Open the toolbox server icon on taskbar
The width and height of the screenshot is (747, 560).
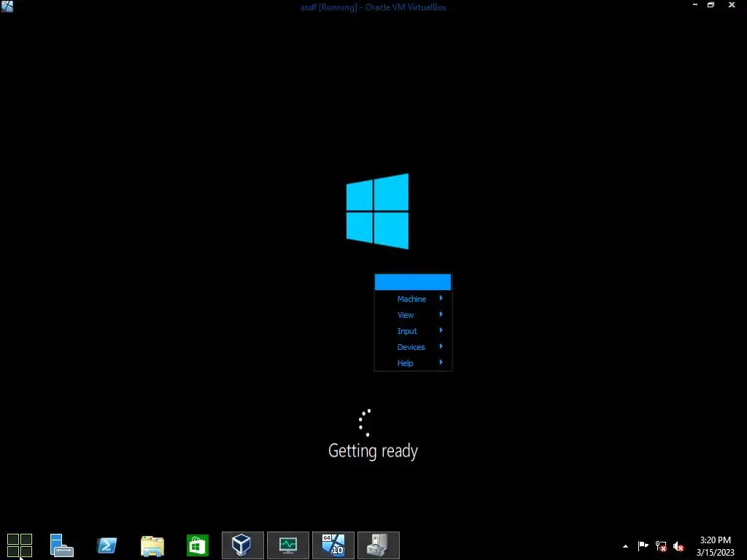point(379,545)
